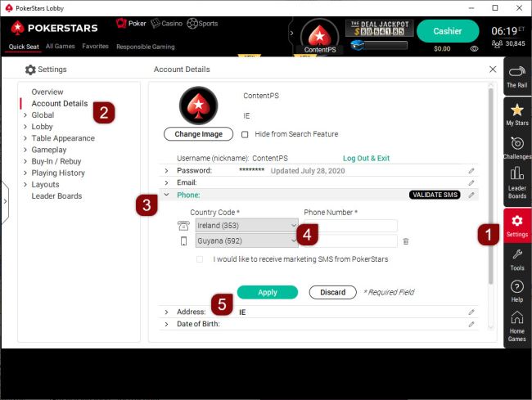Expand the Email row
532x400 pixels.
[166, 183]
